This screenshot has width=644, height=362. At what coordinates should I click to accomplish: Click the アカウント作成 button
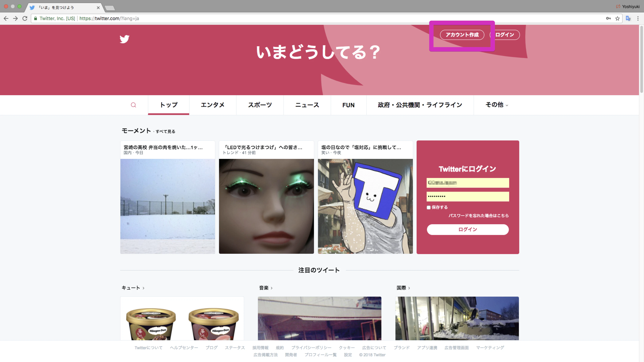462,35
